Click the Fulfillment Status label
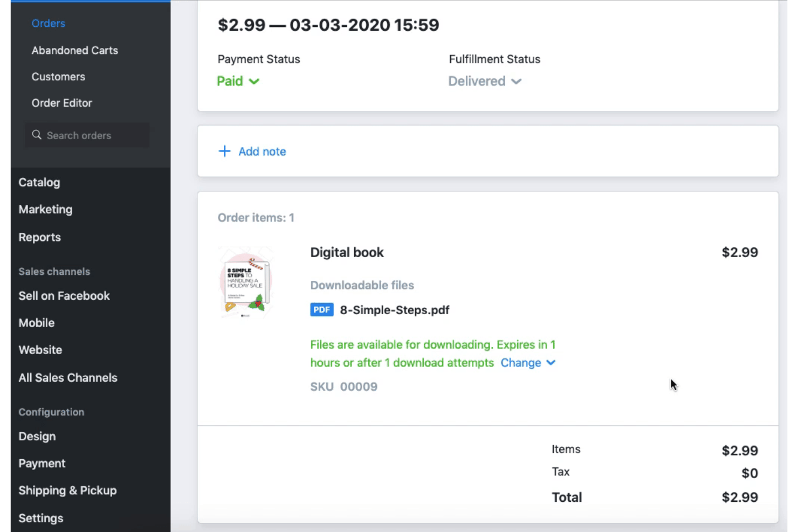The height and width of the screenshot is (532, 798). click(494, 59)
